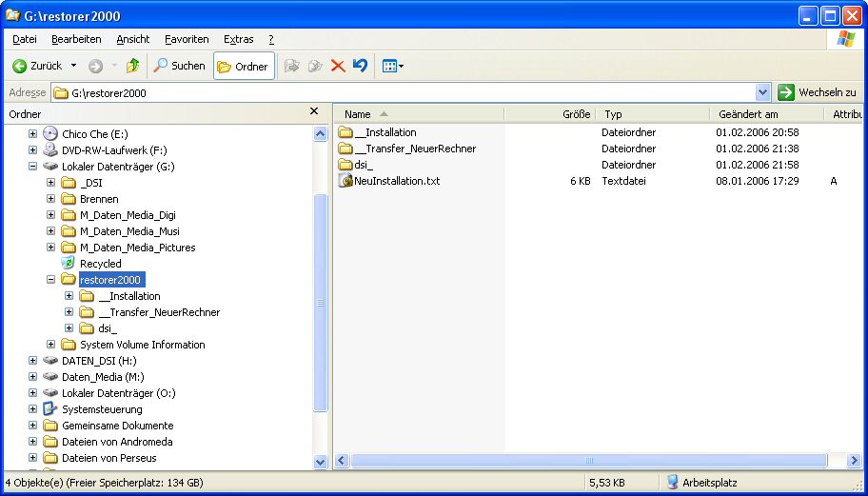
Task: Click the address bar input field
Action: click(404, 93)
